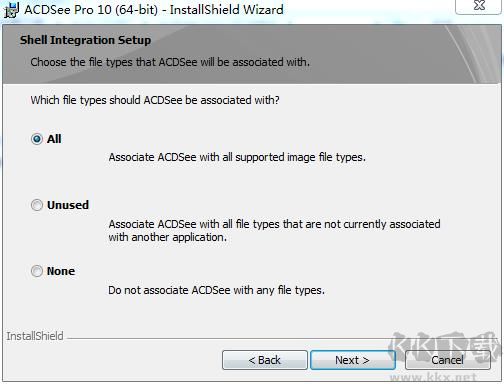The image size is (504, 384).
Task: Cancel the installation wizard
Action: coord(448,360)
